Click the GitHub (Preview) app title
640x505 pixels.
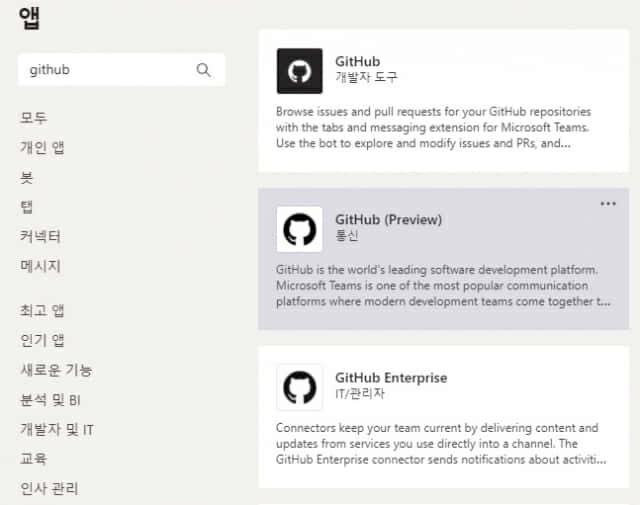coord(389,220)
